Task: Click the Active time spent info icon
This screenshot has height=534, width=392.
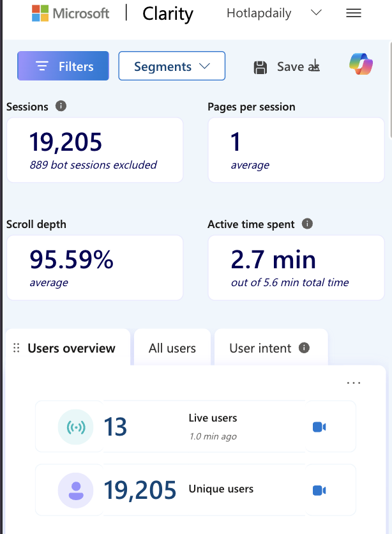Action: (x=307, y=224)
